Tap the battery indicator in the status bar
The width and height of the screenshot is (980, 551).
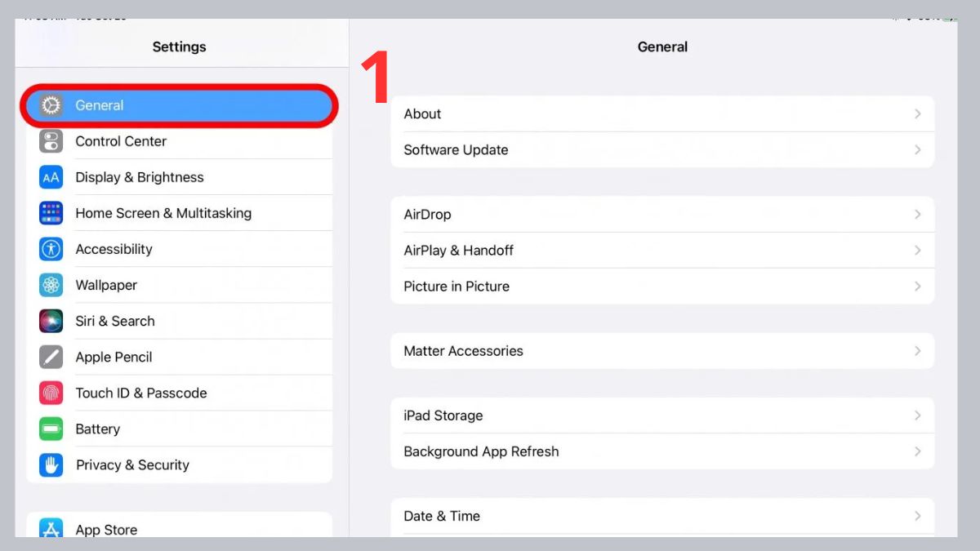click(951, 13)
